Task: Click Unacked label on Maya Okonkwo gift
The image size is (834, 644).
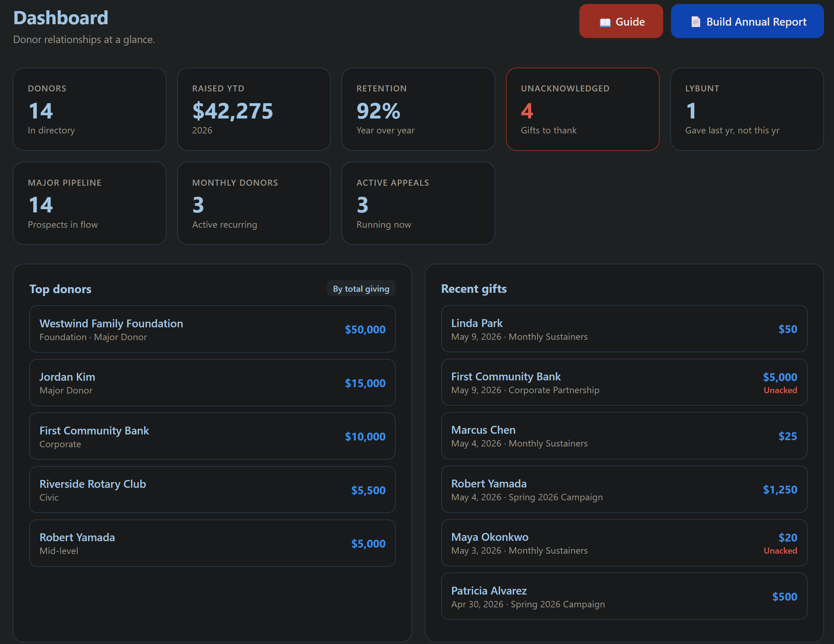Action: (780, 551)
